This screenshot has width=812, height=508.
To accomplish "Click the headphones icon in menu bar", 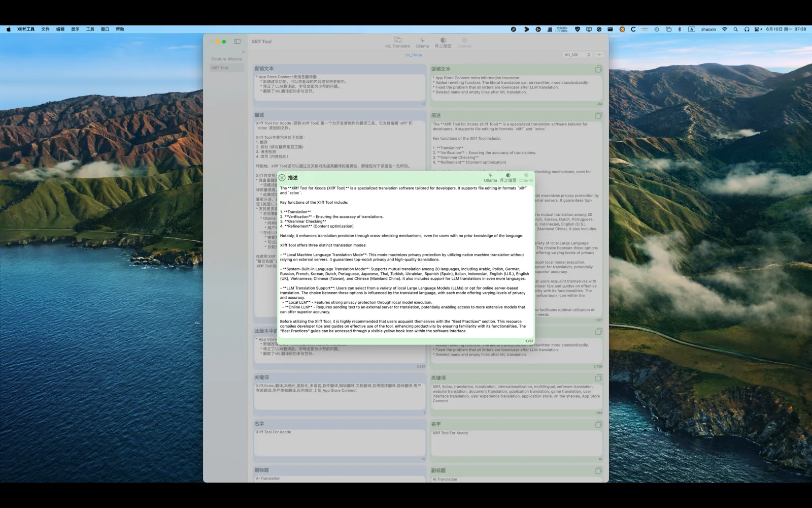I will coord(747,29).
